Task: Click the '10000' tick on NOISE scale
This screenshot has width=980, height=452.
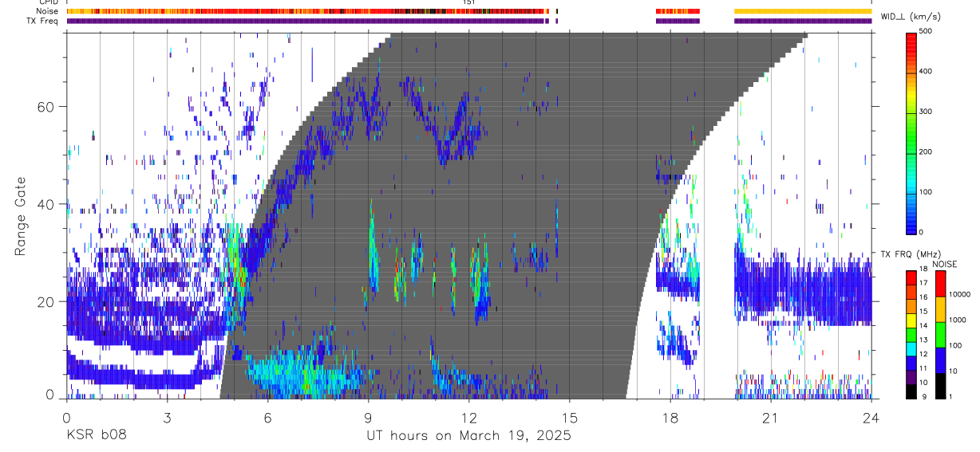Action: tap(958, 294)
